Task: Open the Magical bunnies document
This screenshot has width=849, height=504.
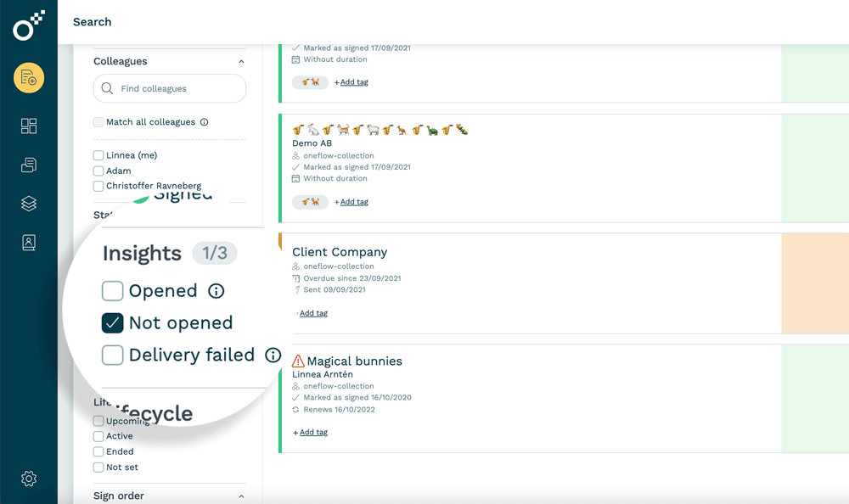Action: 355,361
